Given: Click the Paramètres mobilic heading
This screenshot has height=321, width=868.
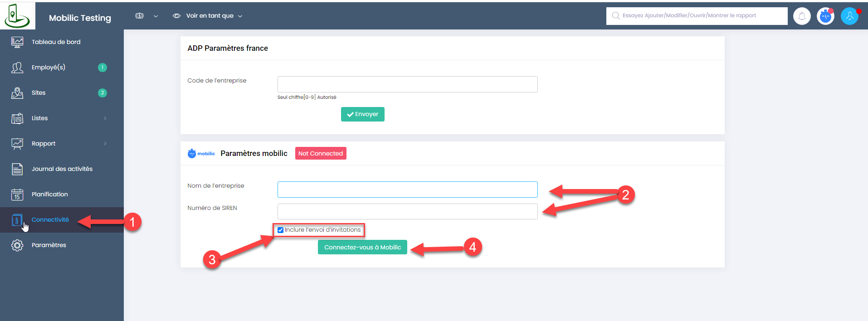Looking at the screenshot, I should tap(254, 153).
